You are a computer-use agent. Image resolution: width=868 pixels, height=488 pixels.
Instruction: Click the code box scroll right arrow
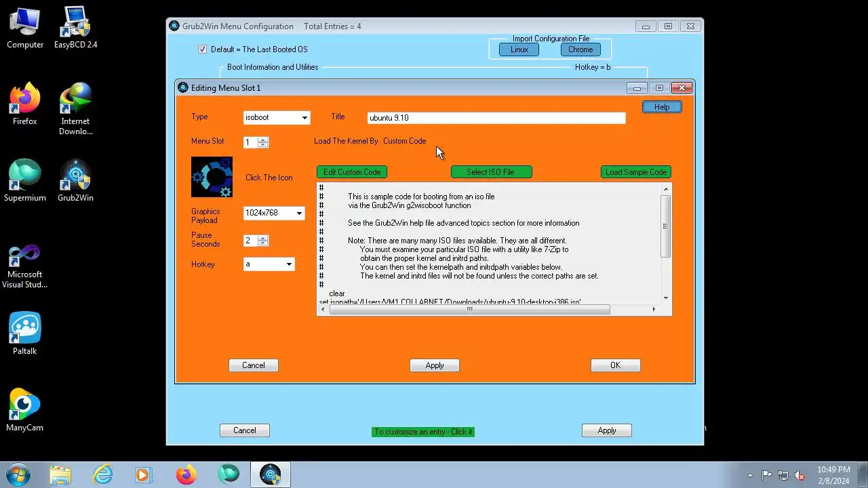point(654,310)
